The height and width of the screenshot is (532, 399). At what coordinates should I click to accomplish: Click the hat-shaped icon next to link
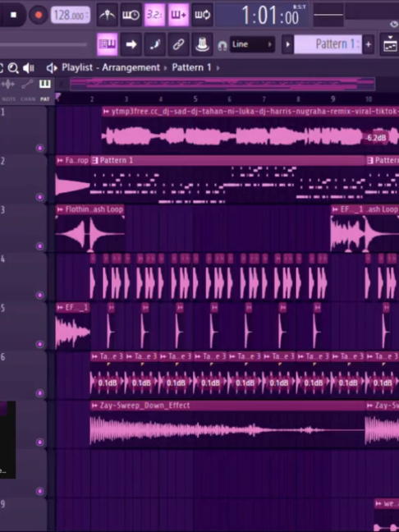click(202, 44)
